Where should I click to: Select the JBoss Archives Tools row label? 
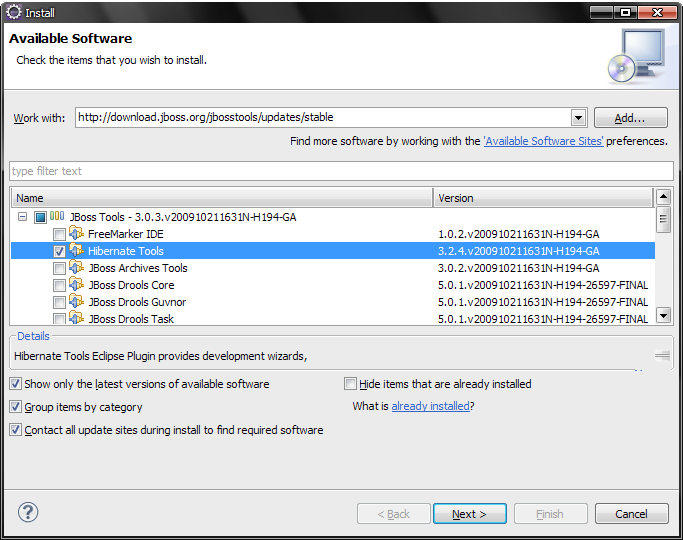coord(138,268)
